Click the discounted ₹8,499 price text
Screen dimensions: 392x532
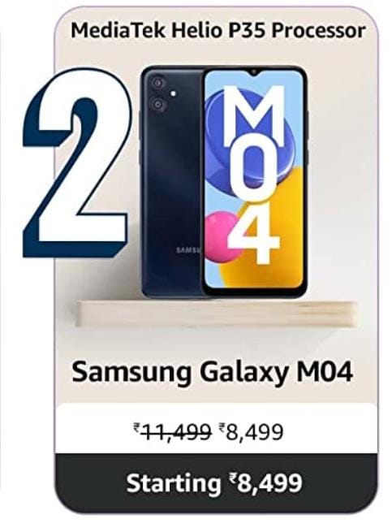[x=252, y=432]
